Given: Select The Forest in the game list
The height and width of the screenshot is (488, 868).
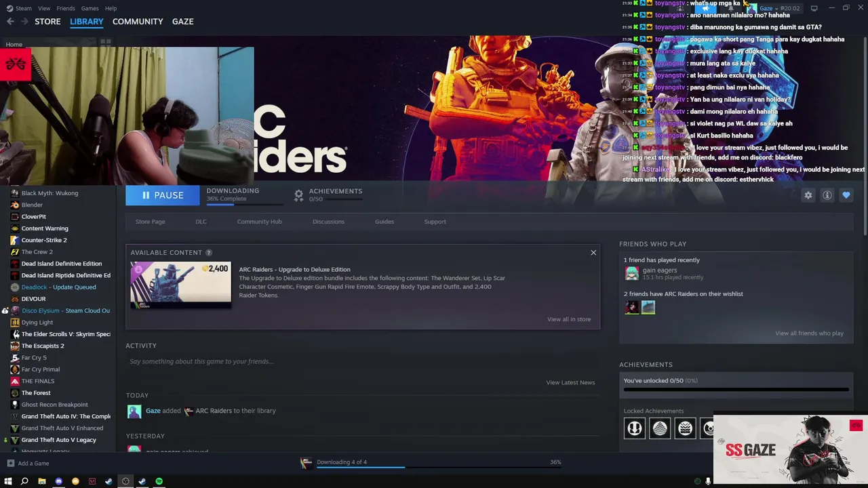Looking at the screenshot, I should click(36, 393).
